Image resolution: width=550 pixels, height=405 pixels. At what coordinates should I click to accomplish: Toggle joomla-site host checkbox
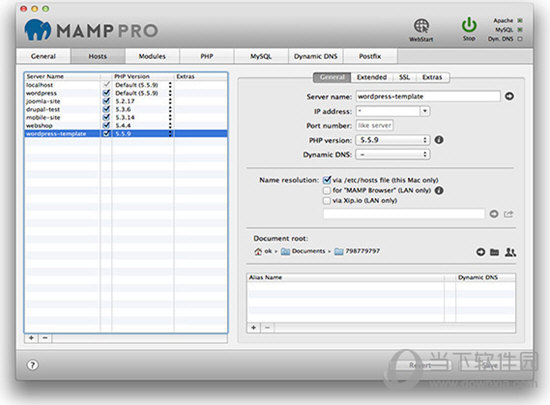click(106, 101)
